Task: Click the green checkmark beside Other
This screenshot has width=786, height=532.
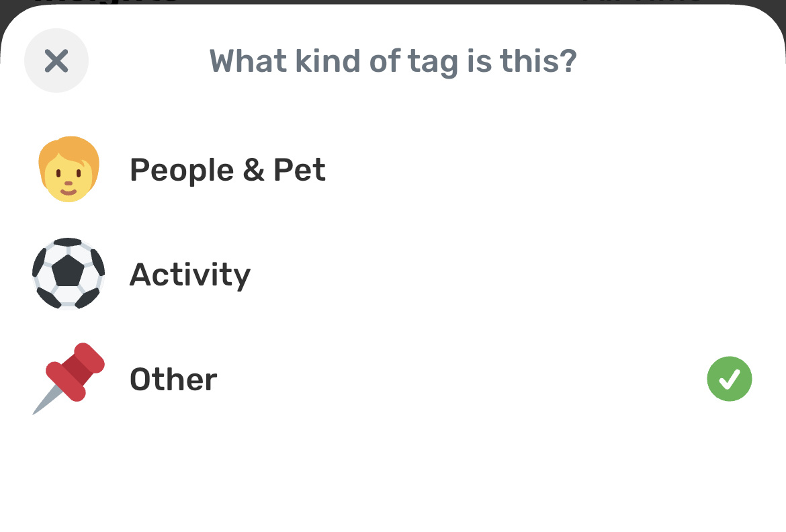Action: pyautogui.click(x=730, y=379)
